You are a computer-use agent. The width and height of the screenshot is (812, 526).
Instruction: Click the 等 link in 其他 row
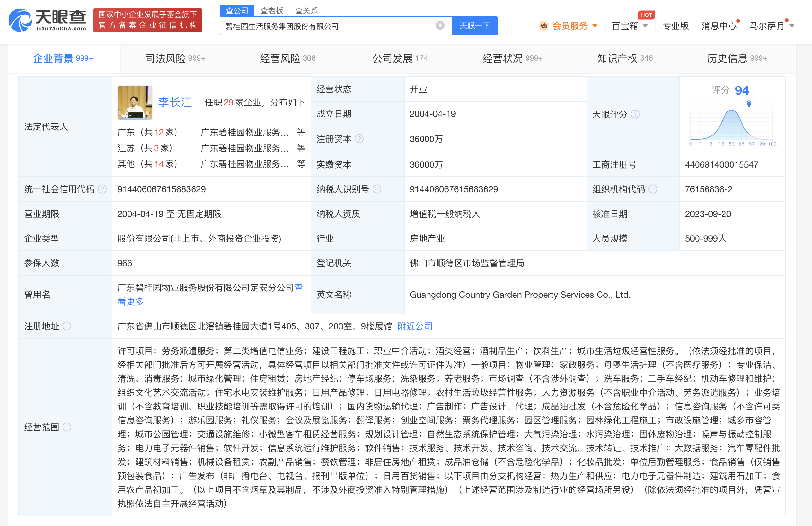click(301, 164)
